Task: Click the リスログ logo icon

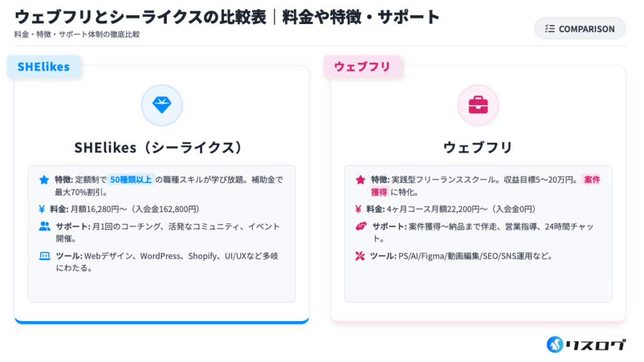Action: 555,344
